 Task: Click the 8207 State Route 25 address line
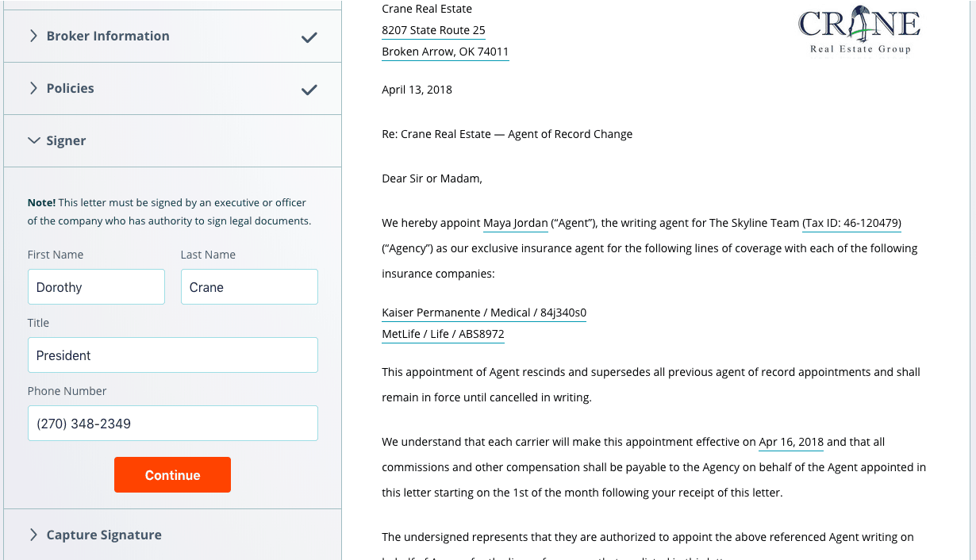click(433, 30)
